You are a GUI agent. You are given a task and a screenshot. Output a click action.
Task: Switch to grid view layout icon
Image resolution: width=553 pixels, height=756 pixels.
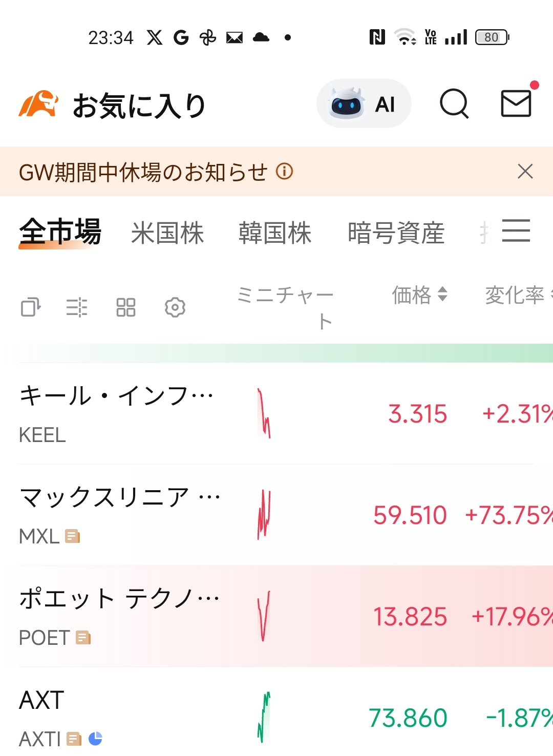(x=126, y=307)
